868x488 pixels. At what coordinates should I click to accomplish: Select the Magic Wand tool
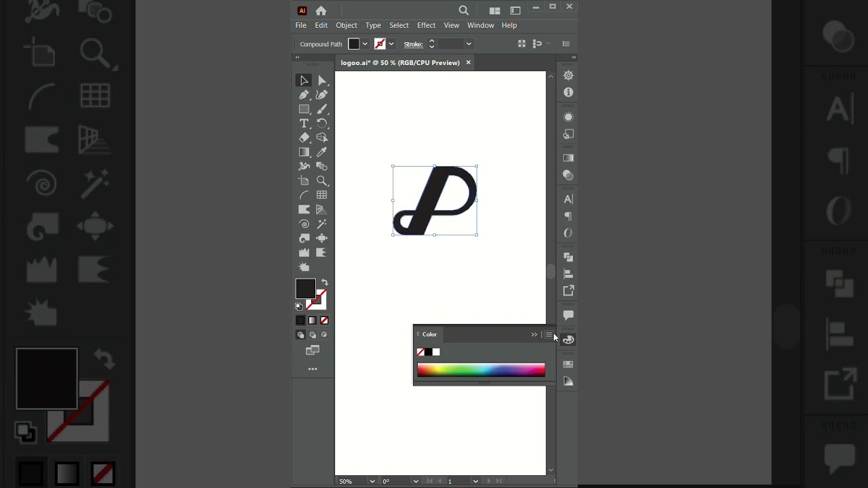[x=322, y=224]
